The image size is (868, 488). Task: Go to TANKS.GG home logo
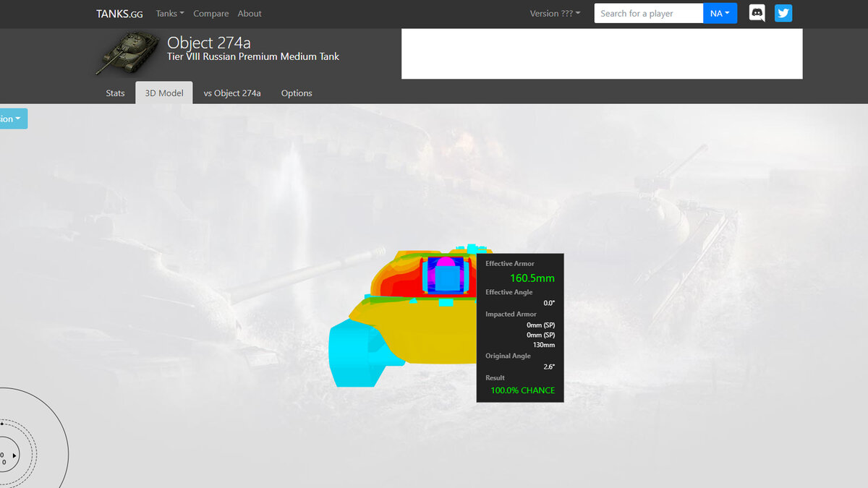[x=119, y=14]
